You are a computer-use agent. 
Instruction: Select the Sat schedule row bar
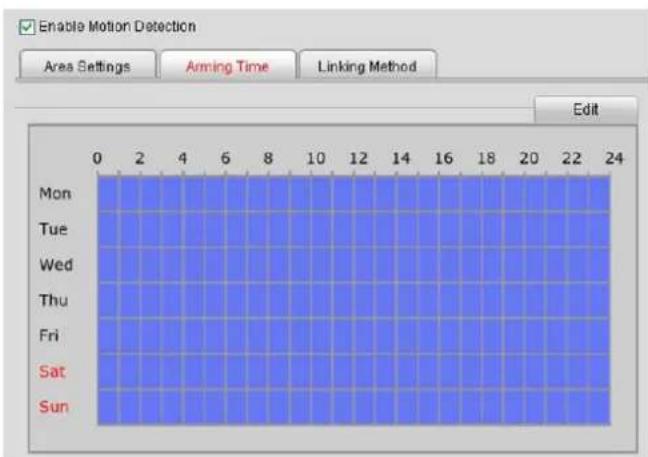(x=354, y=371)
